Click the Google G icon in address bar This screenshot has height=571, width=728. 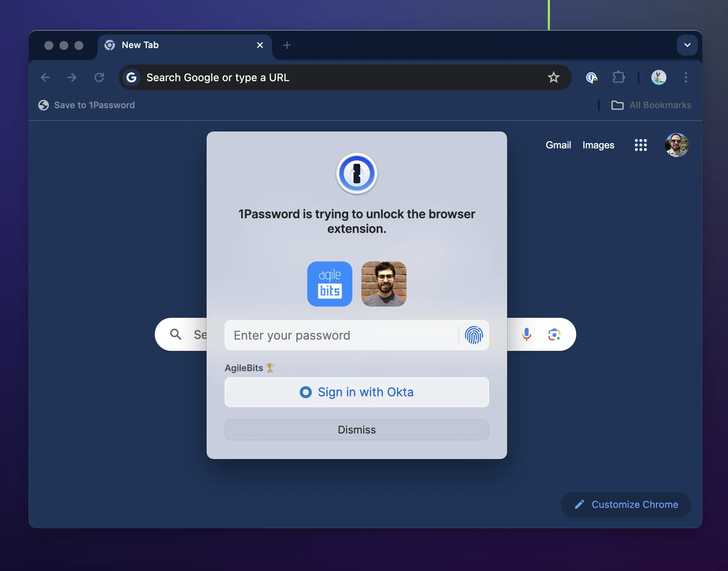click(x=131, y=77)
